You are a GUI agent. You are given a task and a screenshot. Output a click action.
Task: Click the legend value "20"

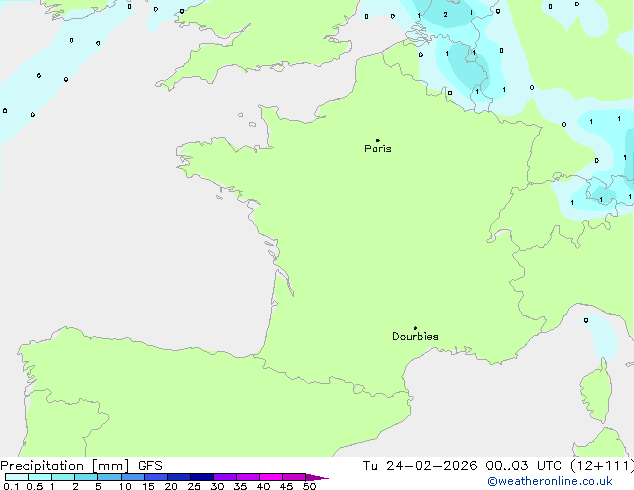pos(171,486)
